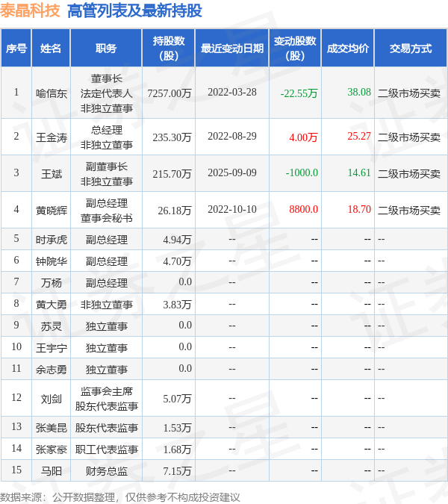This screenshot has height=504, width=448.
Task: Select the 持股数(股) column header
Action: click(x=169, y=49)
